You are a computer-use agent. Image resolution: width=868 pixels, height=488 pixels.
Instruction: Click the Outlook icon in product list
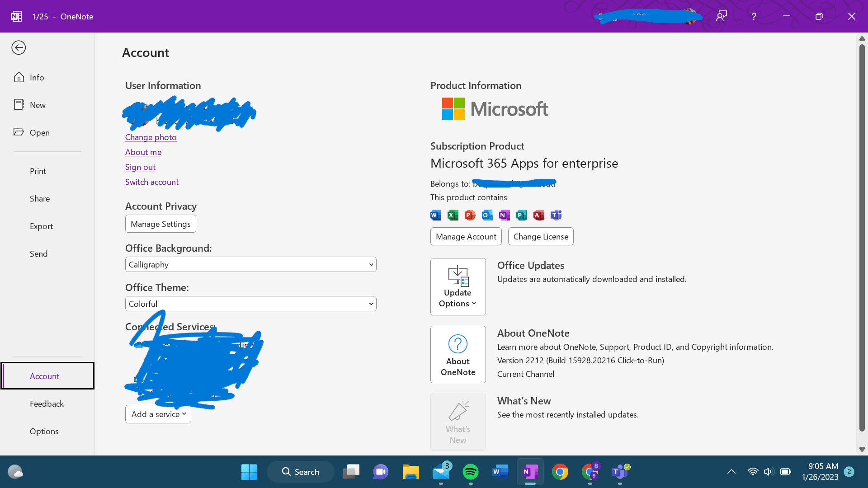(x=487, y=215)
